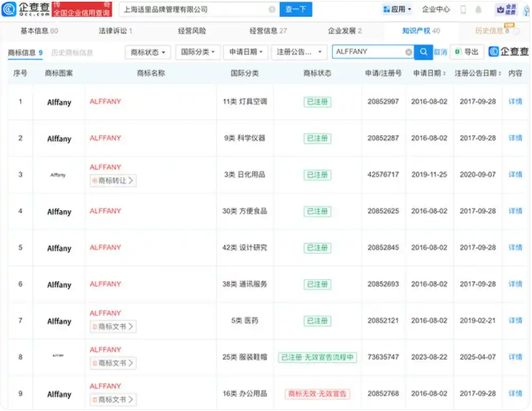Open 详情 for registration 42576717
The width and height of the screenshot is (532, 411).
(x=515, y=175)
